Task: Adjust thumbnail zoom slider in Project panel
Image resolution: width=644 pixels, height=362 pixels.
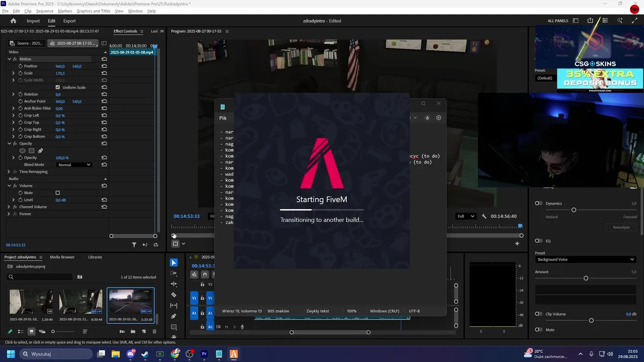Action: click(53, 331)
